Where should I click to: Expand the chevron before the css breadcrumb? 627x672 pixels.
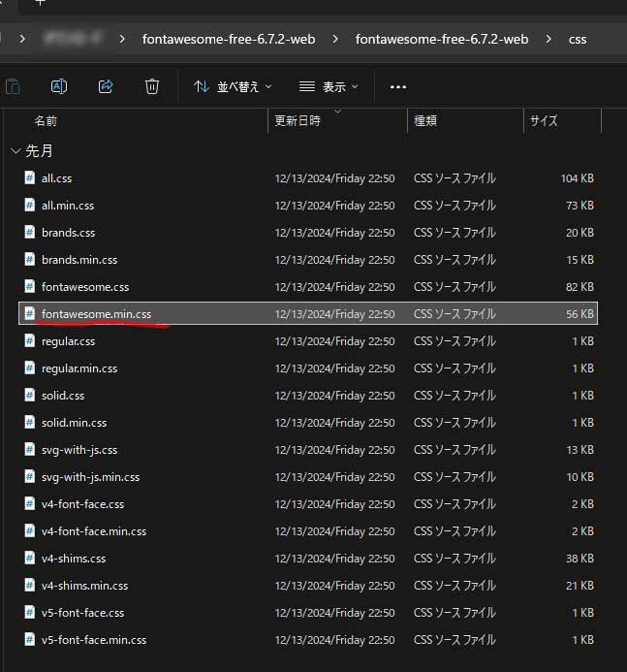click(549, 40)
